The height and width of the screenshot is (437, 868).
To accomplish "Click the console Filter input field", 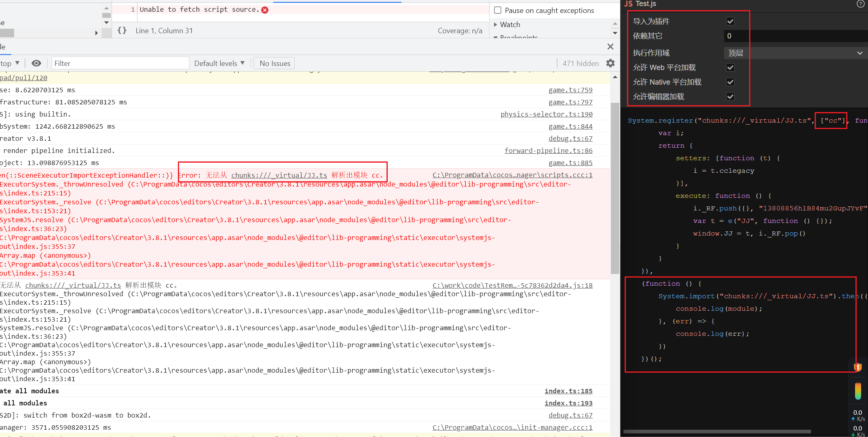I will [120, 63].
